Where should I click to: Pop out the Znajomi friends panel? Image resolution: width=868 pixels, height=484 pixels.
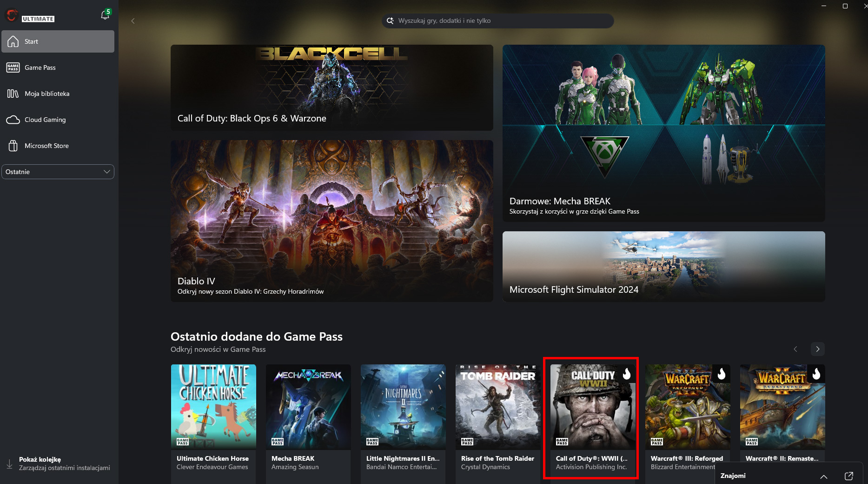pos(849,476)
